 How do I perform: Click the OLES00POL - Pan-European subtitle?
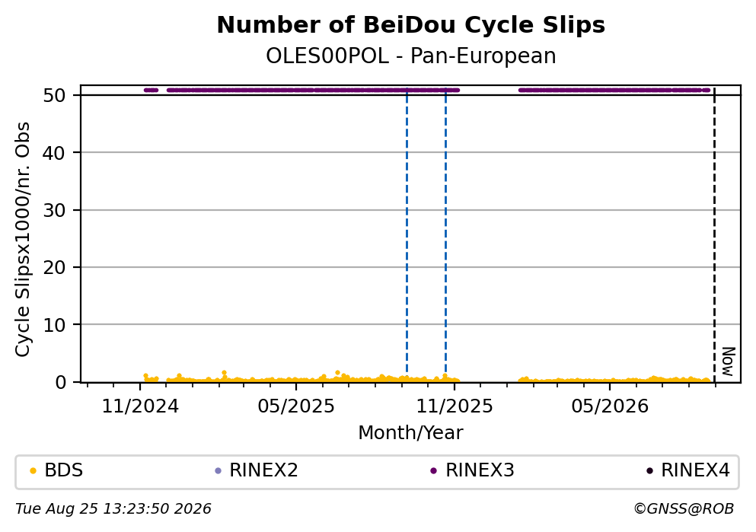tap(411, 56)
